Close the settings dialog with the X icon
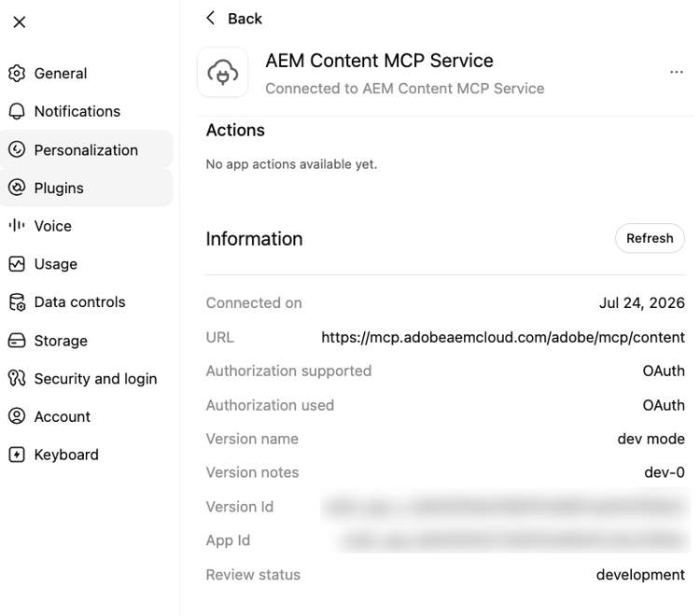The height and width of the screenshot is (616, 700). (x=20, y=21)
